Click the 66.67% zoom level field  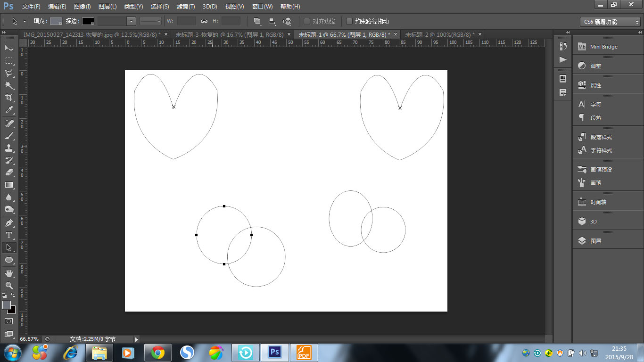click(30, 339)
